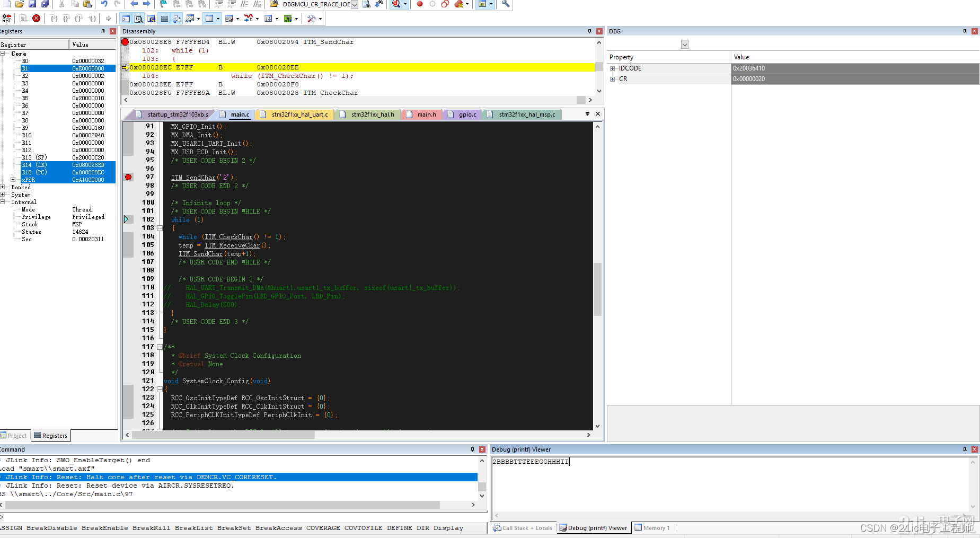Expand the System register group
Screen dimensions: 980x538
pyautogui.click(x=3, y=195)
